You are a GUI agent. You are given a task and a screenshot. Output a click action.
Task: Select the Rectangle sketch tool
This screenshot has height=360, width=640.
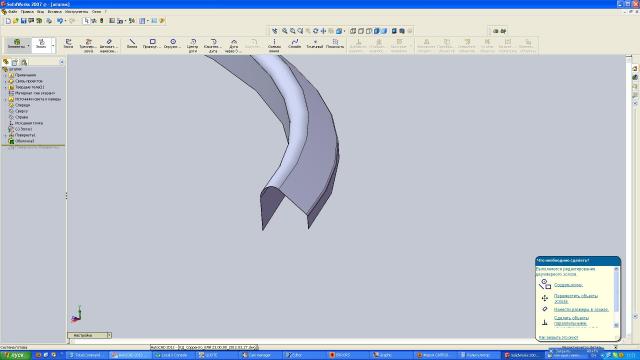tap(152, 44)
